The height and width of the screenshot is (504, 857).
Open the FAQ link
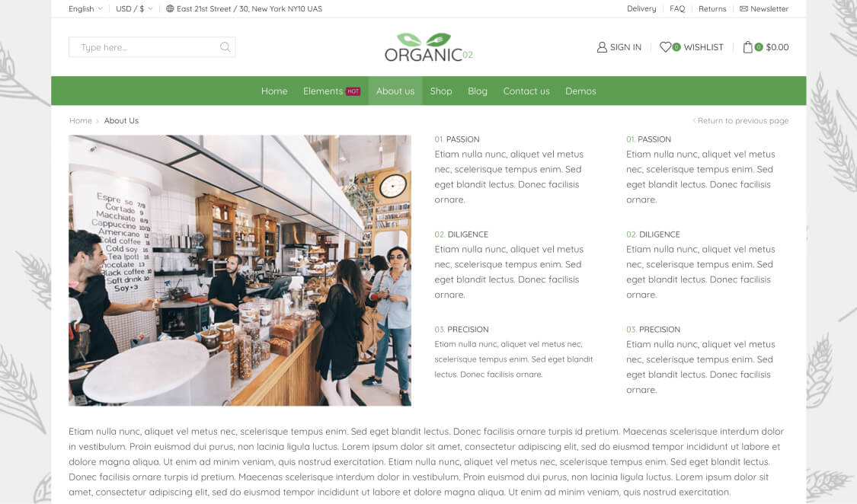[677, 8]
